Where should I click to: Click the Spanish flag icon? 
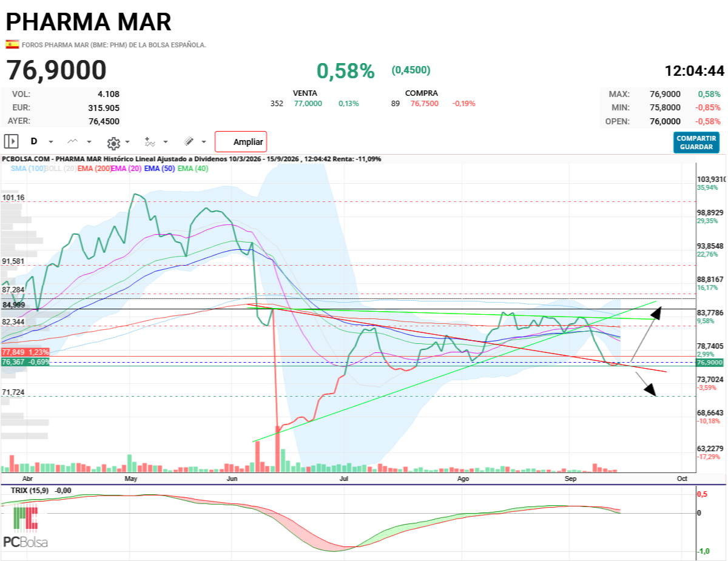(x=12, y=44)
